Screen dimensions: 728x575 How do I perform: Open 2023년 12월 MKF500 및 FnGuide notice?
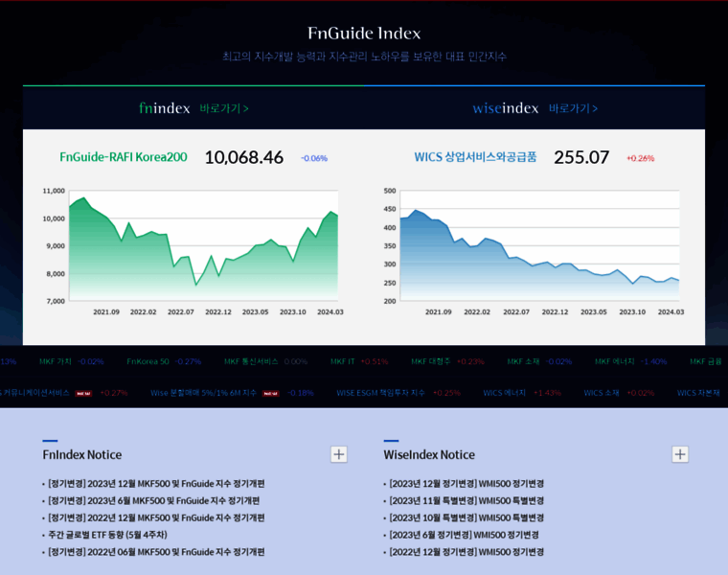tap(156, 483)
